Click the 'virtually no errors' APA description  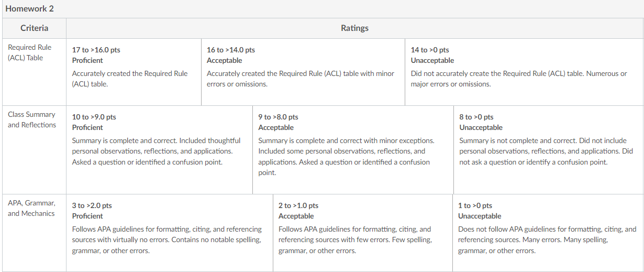tap(167, 240)
